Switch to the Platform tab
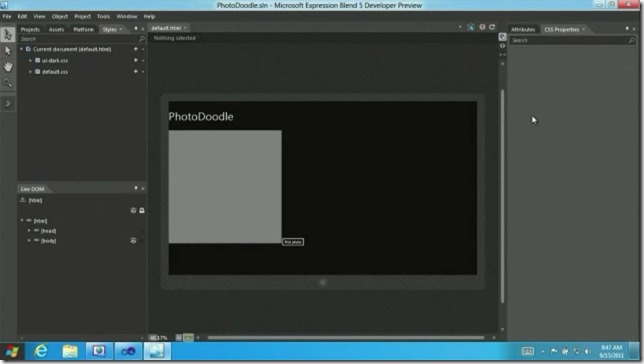This screenshot has width=644, height=364. (x=83, y=29)
